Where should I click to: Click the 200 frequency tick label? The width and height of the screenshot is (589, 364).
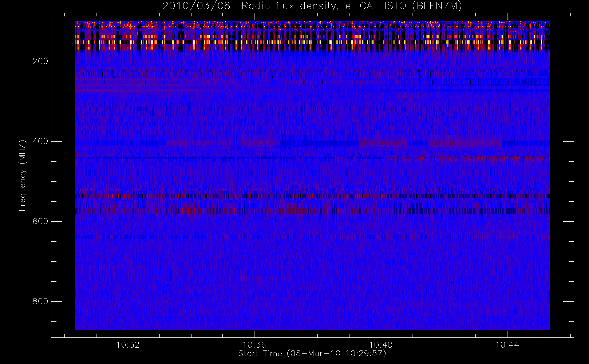tap(40, 61)
